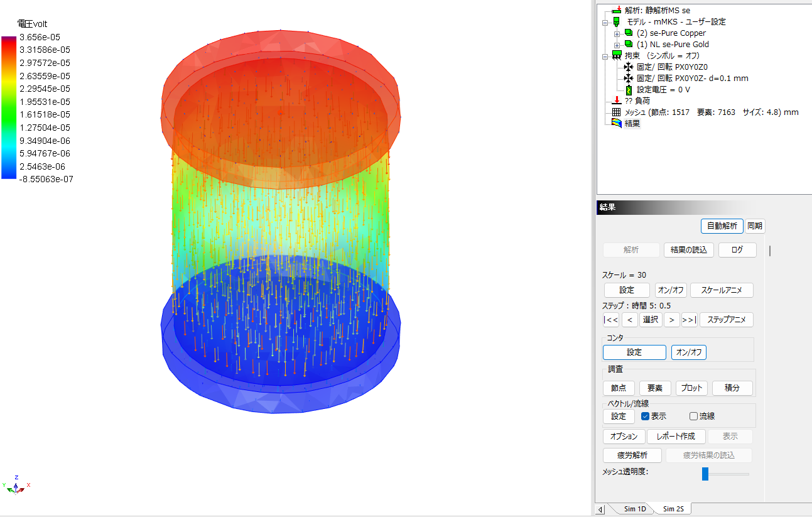Select the メッシュ mesh grid icon
812x517 pixels.
pyautogui.click(x=617, y=112)
